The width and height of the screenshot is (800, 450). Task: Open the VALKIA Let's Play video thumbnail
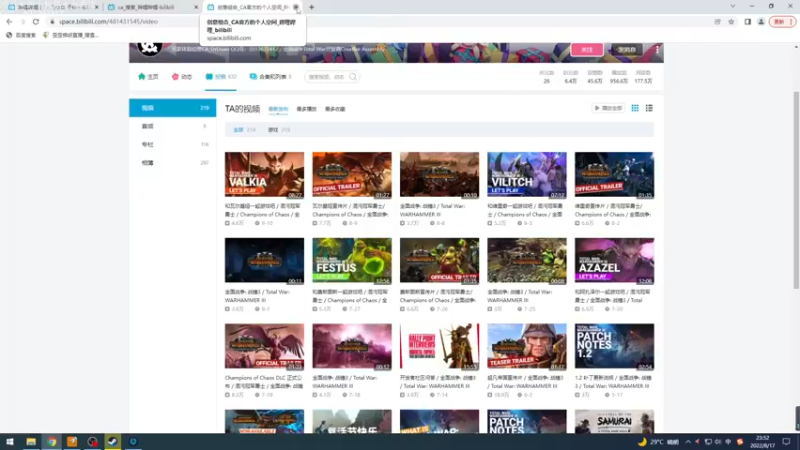coord(264,174)
